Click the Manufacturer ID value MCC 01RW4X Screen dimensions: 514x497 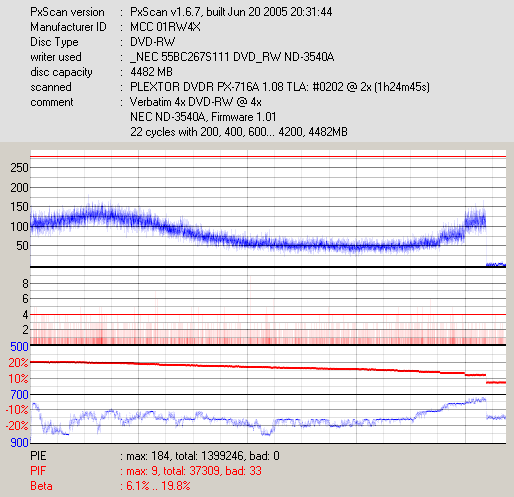[x=165, y=27]
